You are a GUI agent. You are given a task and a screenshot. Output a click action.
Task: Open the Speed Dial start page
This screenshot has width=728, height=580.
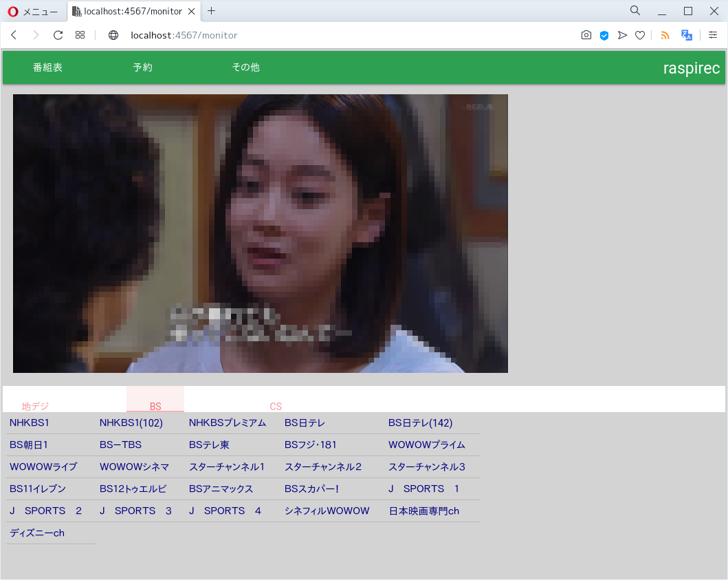(80, 35)
